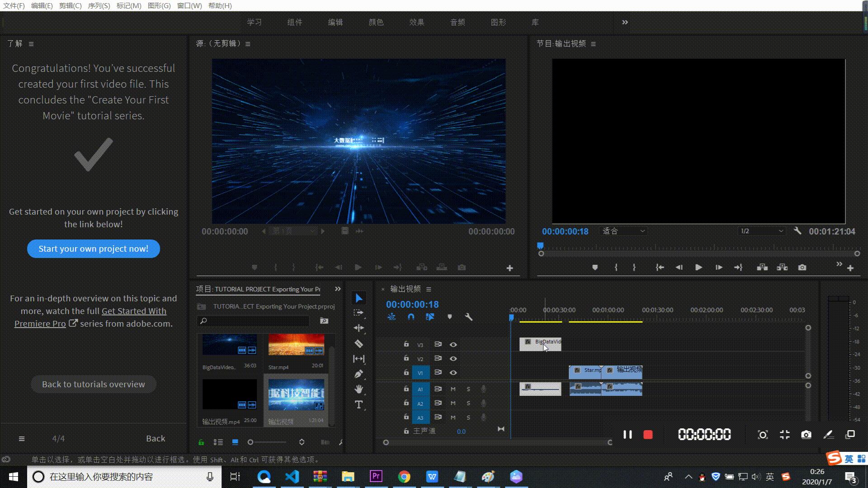
Task: Solo the A2 audio track
Action: 468,403
